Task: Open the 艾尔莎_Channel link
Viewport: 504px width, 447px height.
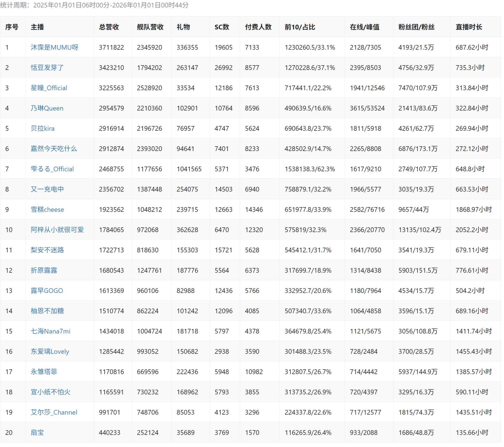Action: [x=54, y=412]
